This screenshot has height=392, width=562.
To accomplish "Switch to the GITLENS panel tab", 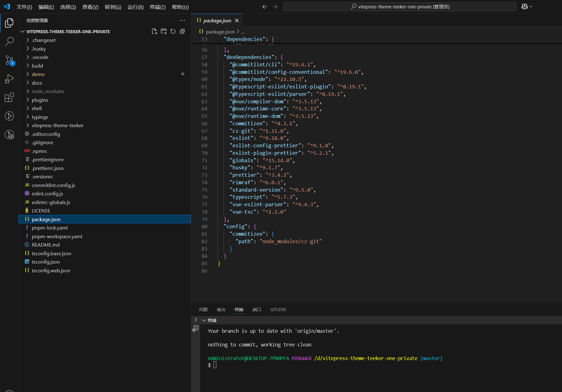I will (278, 310).
